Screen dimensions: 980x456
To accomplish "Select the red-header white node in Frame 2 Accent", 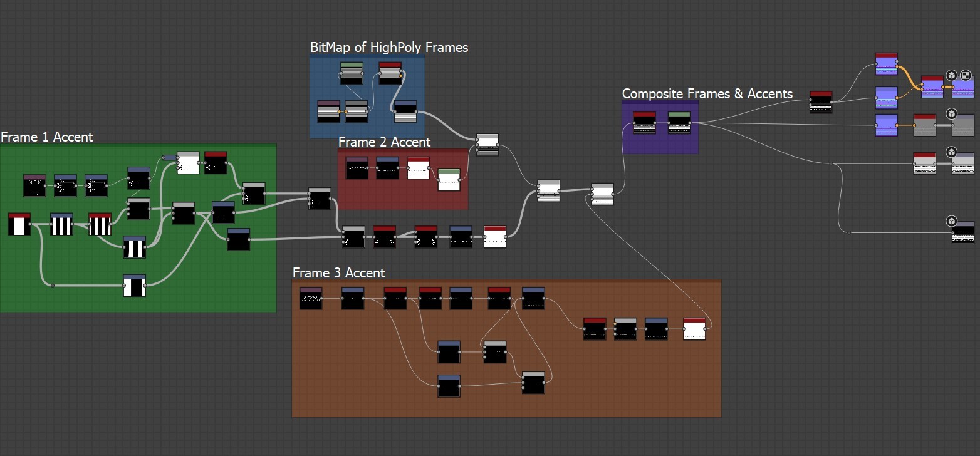I will point(419,168).
